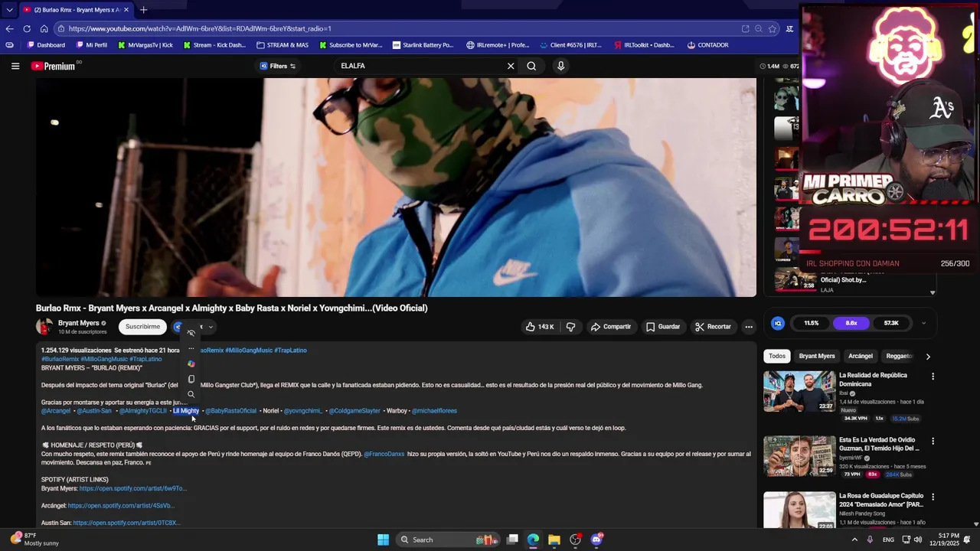The width and height of the screenshot is (980, 551).
Task: Clip the video using Recortar
Action: point(713,327)
